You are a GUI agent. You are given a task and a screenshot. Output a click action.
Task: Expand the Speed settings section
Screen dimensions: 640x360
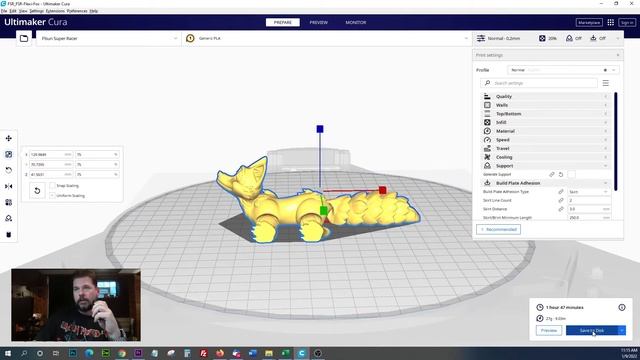[x=546, y=140]
